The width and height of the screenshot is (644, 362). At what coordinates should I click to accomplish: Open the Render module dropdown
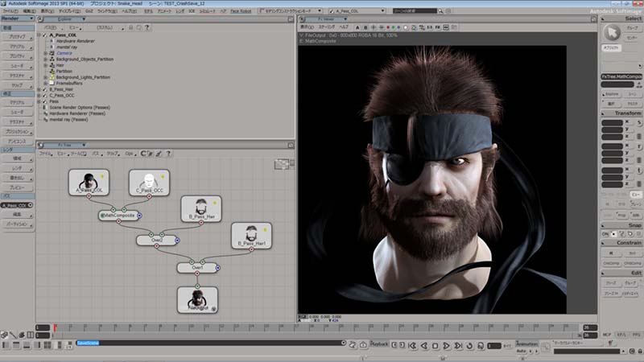pyautogui.click(x=17, y=19)
